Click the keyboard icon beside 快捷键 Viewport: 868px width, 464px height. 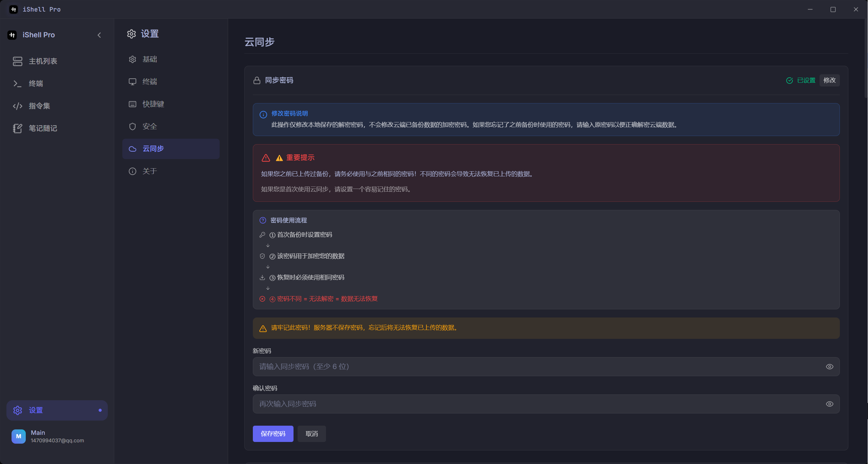pos(133,104)
